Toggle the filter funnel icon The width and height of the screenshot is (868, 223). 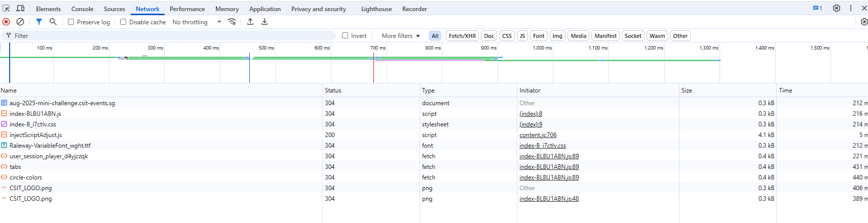pos(39,22)
